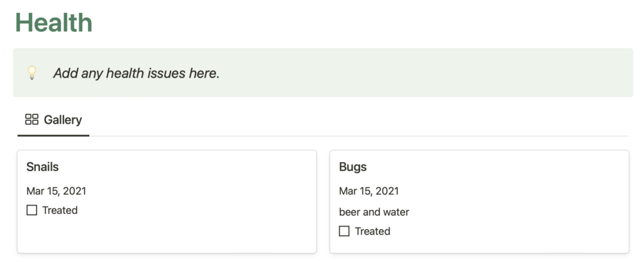
Task: Open the Snails entry by its title
Action: pos(42,167)
